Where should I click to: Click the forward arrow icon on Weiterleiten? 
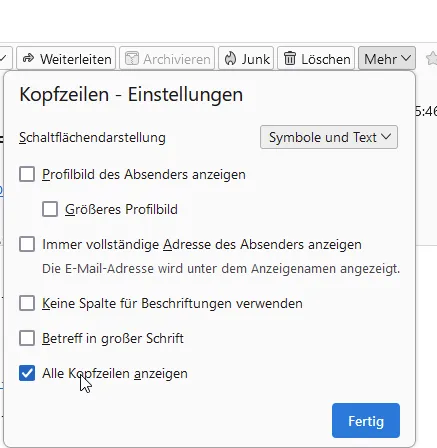click(x=29, y=58)
